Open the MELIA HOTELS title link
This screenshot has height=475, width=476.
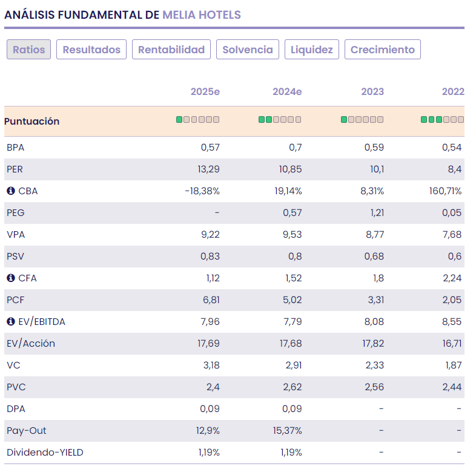point(201,15)
